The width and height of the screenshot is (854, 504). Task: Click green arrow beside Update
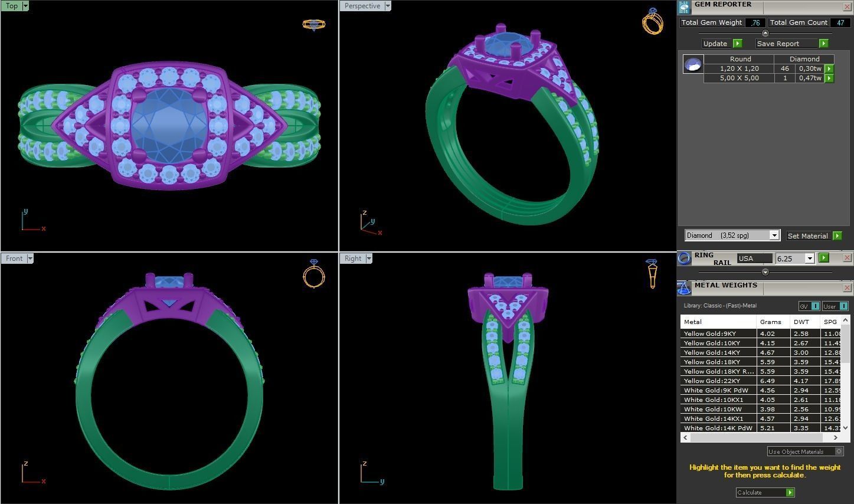tap(737, 44)
